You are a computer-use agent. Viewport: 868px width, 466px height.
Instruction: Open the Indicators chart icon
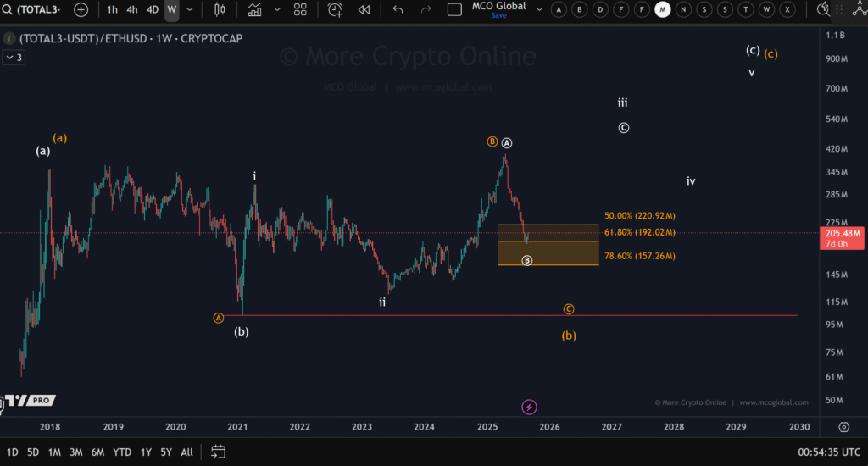click(254, 10)
